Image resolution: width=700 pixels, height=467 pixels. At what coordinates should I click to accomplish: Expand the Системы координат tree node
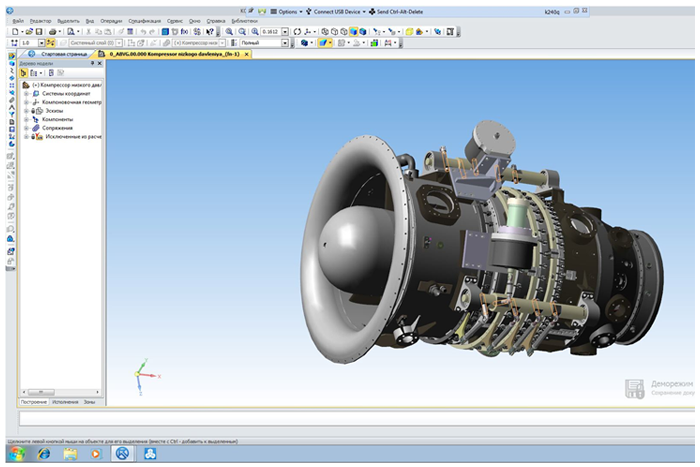point(26,94)
